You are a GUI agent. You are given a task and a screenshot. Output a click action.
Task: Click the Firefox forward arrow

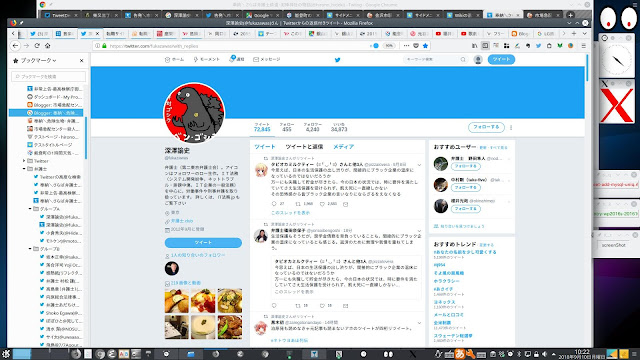click(27, 46)
